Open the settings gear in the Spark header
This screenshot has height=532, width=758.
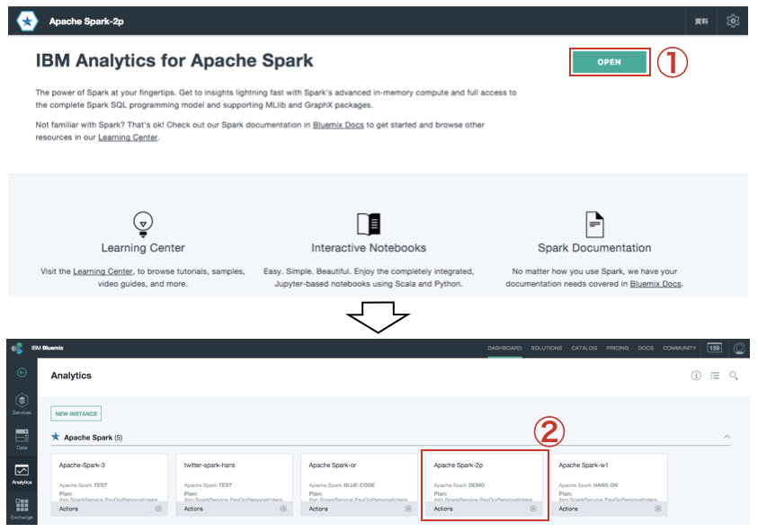[x=733, y=21]
